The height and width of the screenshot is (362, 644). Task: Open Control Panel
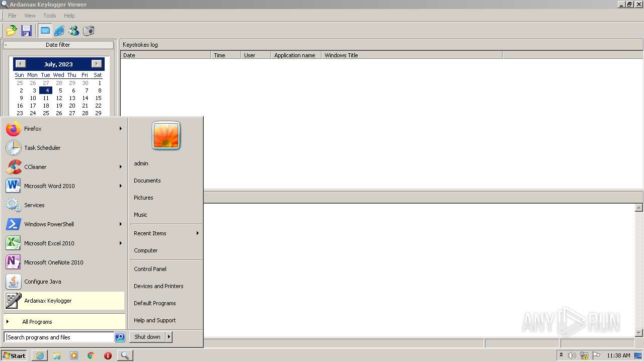(x=166, y=269)
